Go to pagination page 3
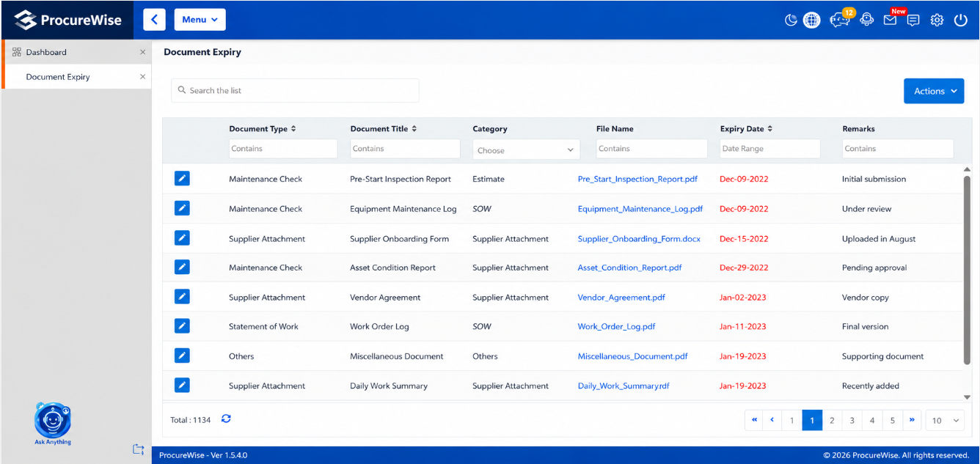 tap(852, 420)
